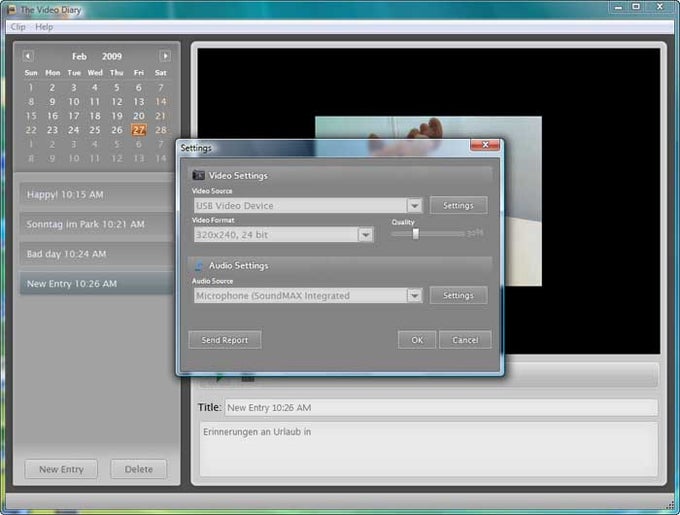
Task: Select date 16 in the calendar
Action: pyautogui.click(x=52, y=116)
